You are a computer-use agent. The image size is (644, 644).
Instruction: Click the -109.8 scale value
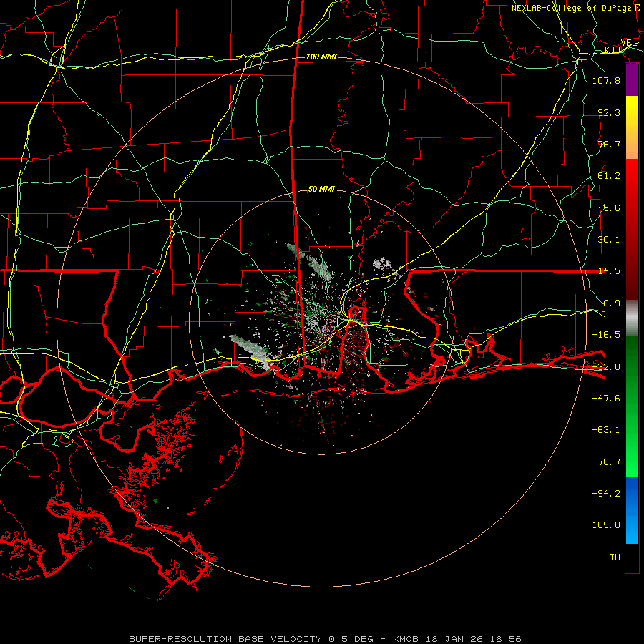[x=603, y=525]
